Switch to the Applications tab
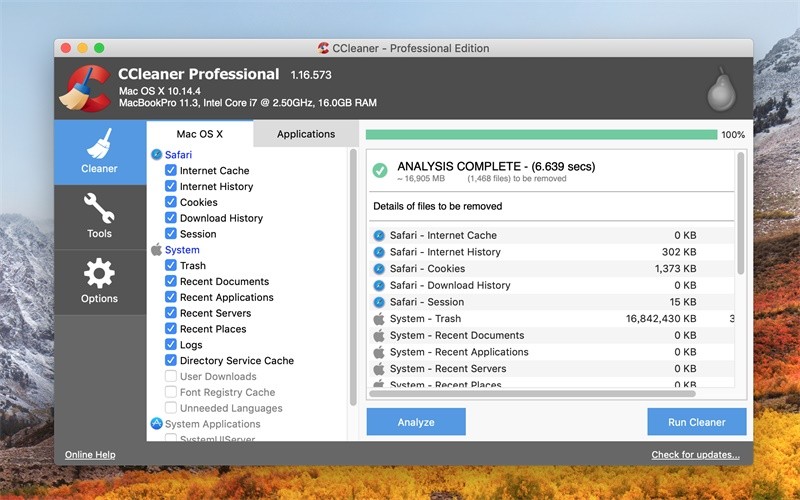800x500 pixels. click(x=306, y=134)
